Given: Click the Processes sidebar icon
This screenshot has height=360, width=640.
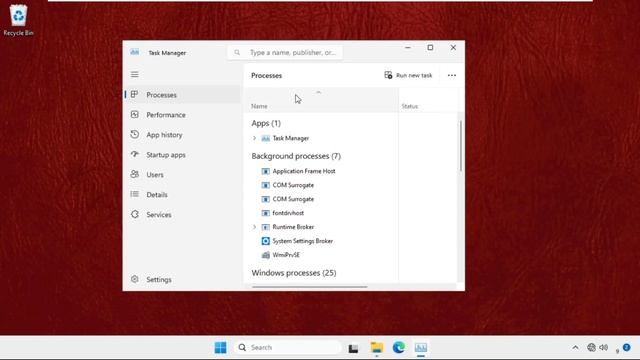Looking at the screenshot, I should click(134, 94).
